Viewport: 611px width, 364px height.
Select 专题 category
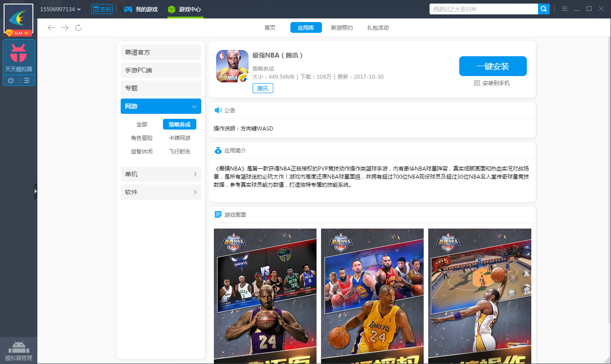(x=161, y=88)
